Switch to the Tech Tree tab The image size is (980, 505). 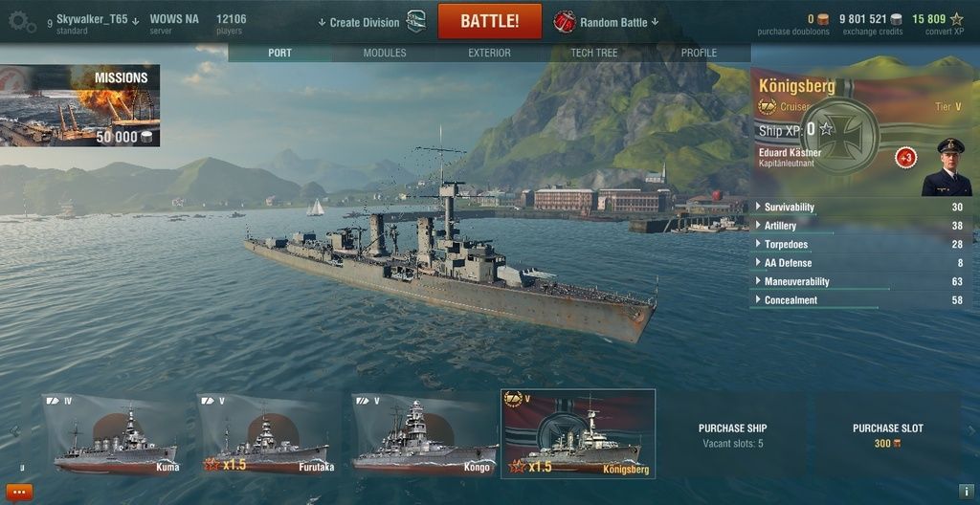click(x=593, y=54)
